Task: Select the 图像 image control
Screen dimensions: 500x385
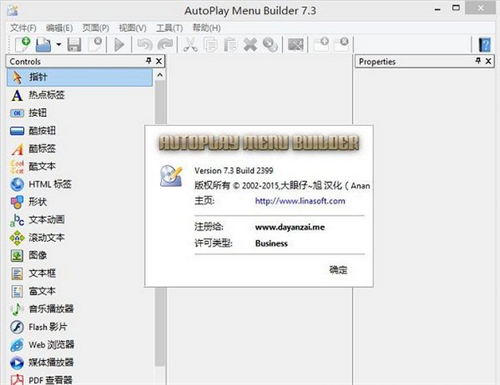Action: [80, 256]
